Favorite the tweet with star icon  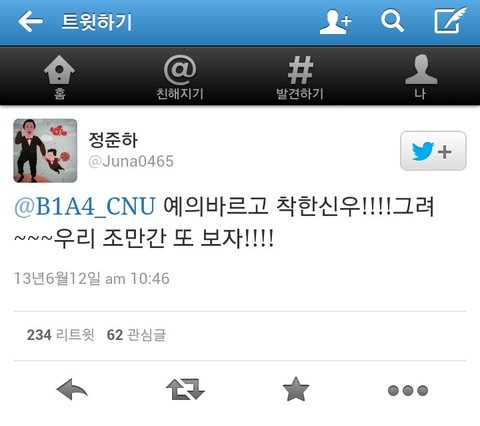pyautogui.click(x=296, y=389)
